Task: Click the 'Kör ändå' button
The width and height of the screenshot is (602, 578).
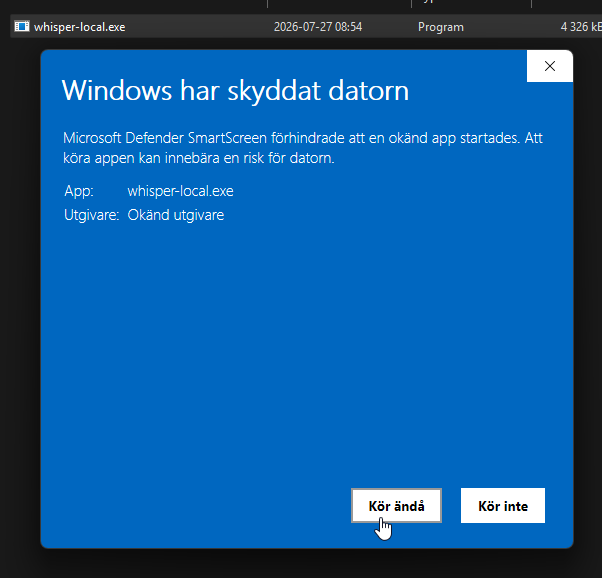Action: (x=396, y=505)
